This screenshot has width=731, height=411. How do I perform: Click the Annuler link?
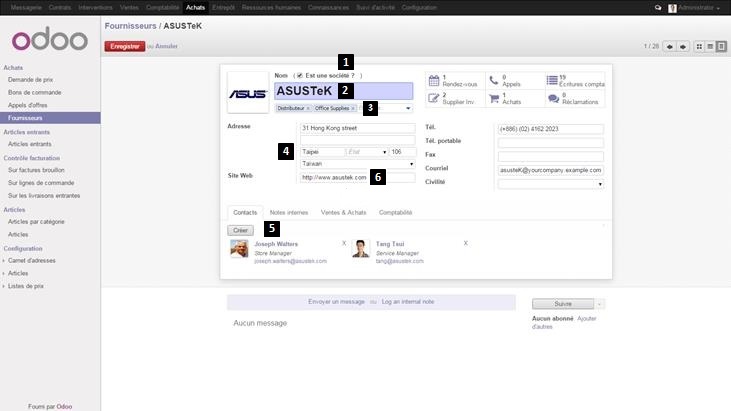tap(166, 46)
